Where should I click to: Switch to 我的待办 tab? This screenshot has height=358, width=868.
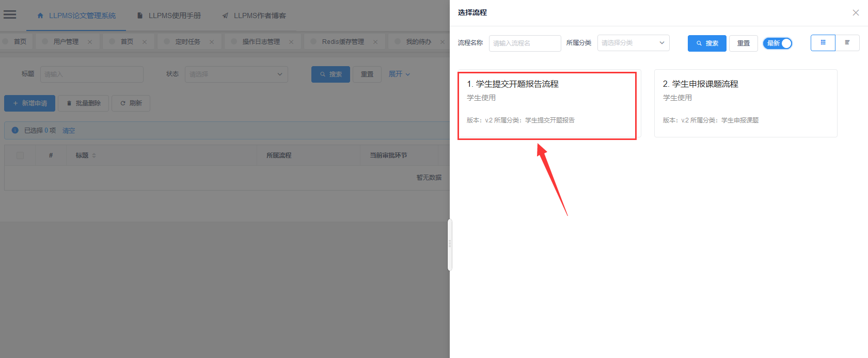point(418,41)
